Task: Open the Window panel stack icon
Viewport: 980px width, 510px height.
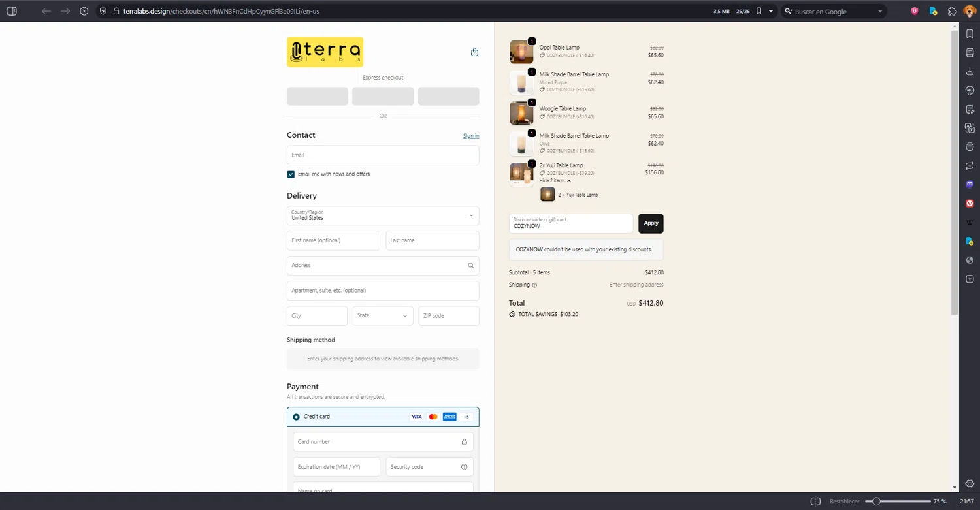Action: 970,147
